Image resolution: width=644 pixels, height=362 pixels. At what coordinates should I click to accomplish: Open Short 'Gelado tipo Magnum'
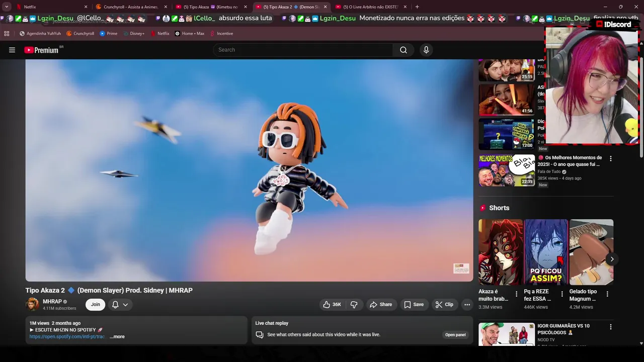[591, 252]
